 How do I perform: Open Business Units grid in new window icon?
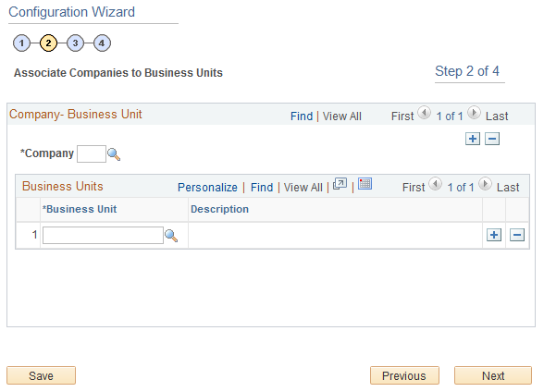[340, 184]
